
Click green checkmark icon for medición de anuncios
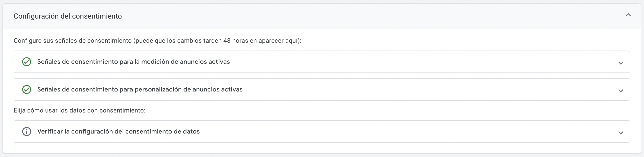[27, 62]
